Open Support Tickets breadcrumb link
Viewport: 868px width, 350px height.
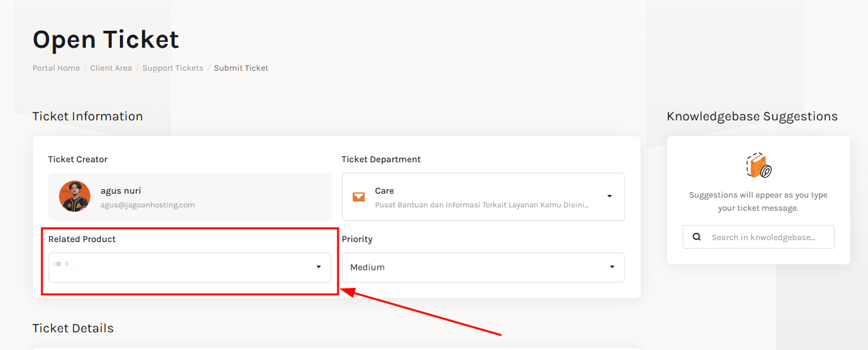[x=173, y=68]
